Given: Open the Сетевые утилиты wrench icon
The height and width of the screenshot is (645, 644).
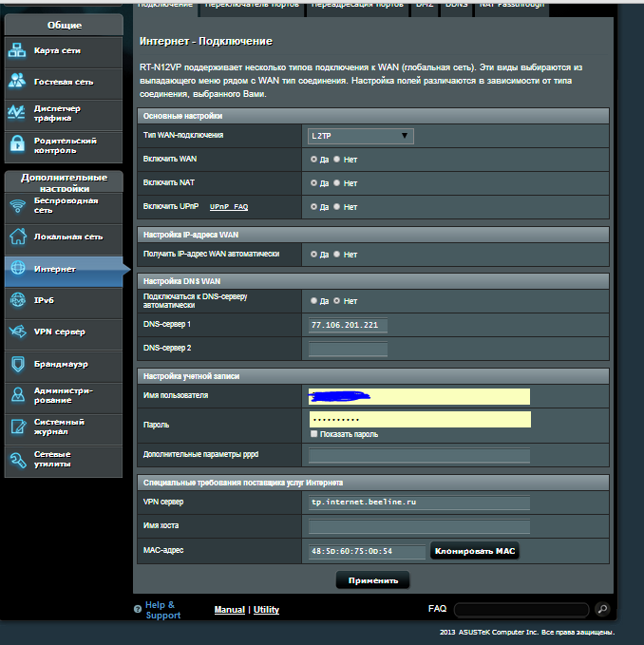Looking at the screenshot, I should pyautogui.click(x=18, y=460).
